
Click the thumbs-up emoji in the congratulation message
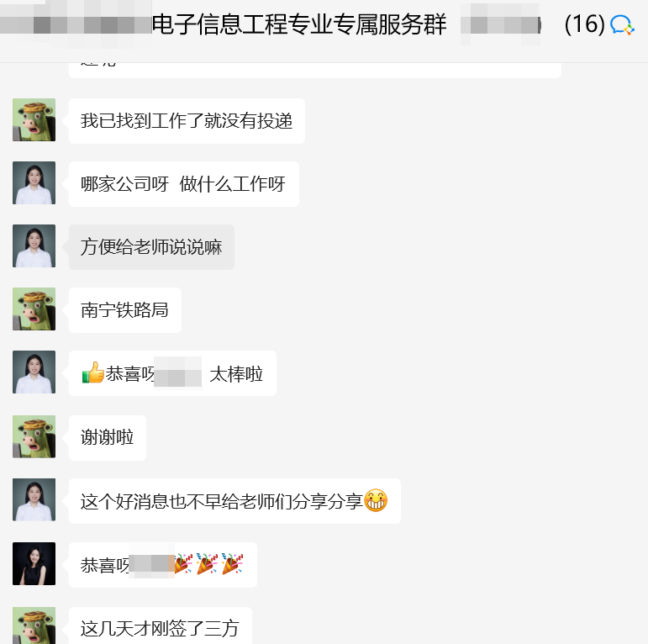pyautogui.click(x=93, y=372)
